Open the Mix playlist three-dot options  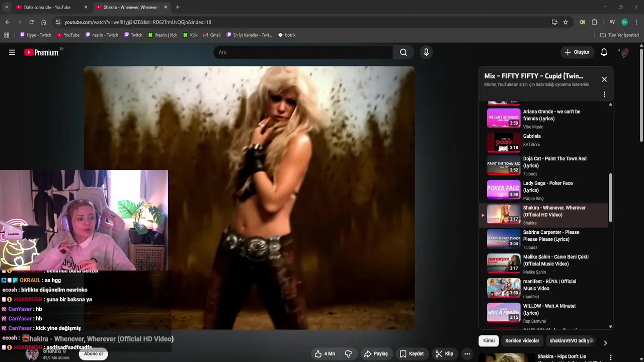(604, 95)
